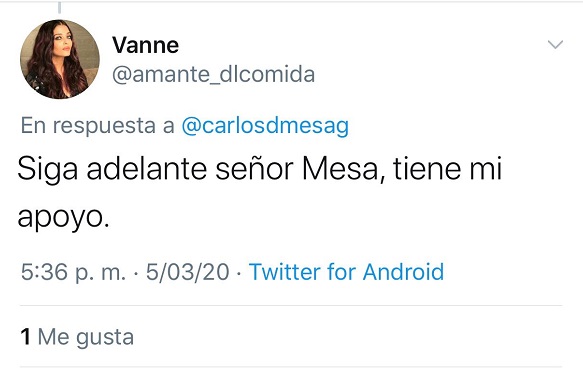This screenshot has width=583, height=373.
Task: Click the tweet text 'Siga adelante señor Mesa'
Action: (x=197, y=169)
